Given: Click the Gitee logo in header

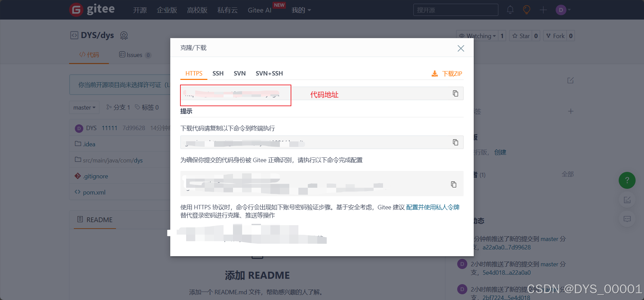Looking at the screenshot, I should 92,9.
